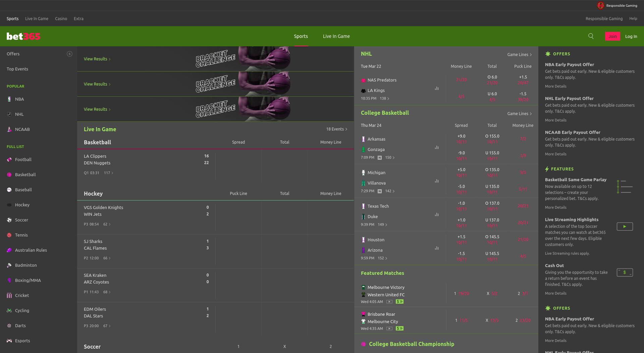Open stats icon for Predators vs Kings
644x353 pixels.
[x=437, y=88]
